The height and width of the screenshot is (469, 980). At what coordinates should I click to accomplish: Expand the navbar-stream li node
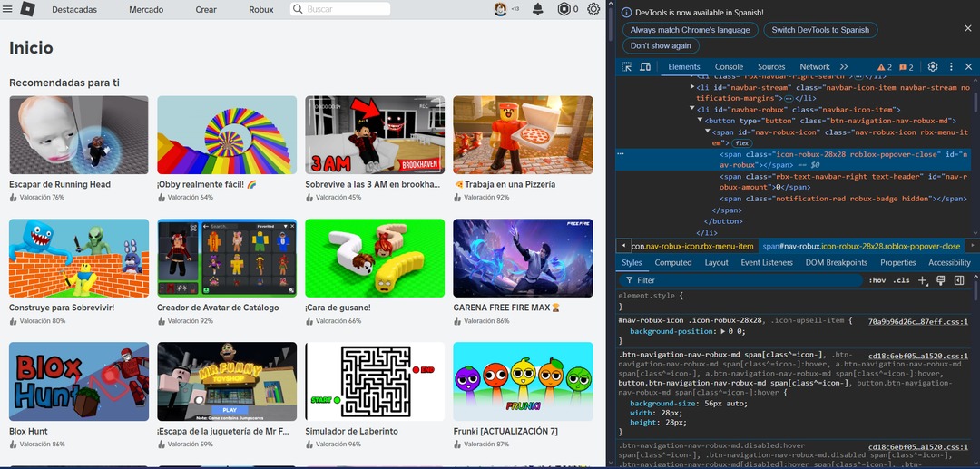(691, 87)
